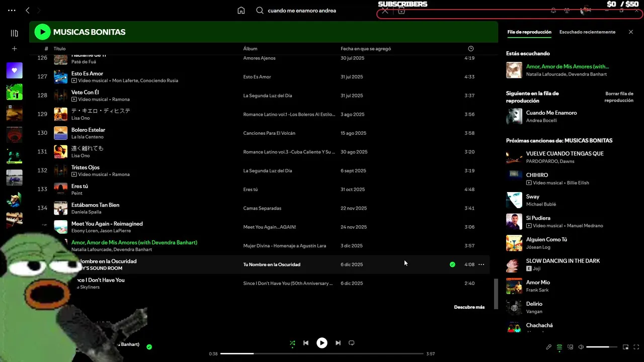Open 'La Isla Centeno' artist link
Image resolution: width=644 pixels, height=362 pixels.
click(x=88, y=137)
